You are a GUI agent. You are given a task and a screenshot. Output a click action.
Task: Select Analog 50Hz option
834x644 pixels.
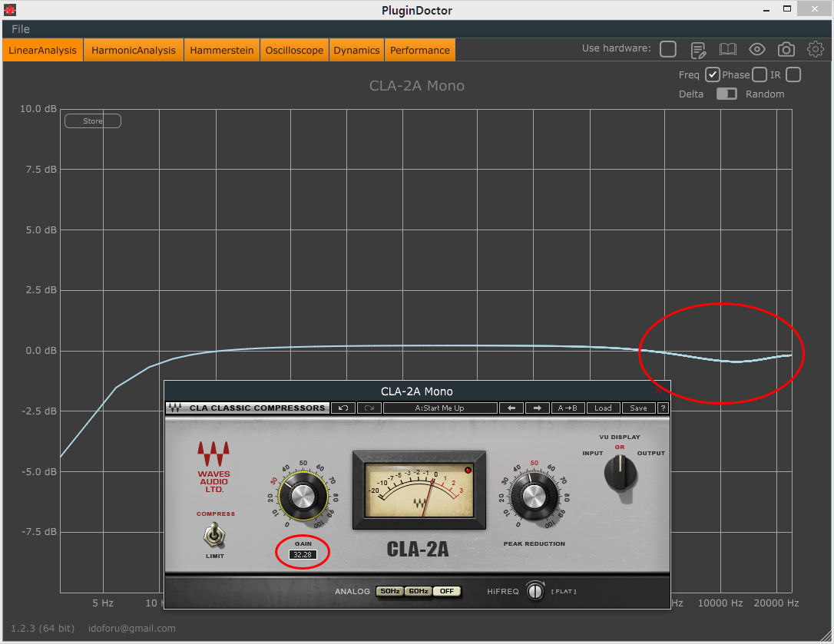(390, 591)
